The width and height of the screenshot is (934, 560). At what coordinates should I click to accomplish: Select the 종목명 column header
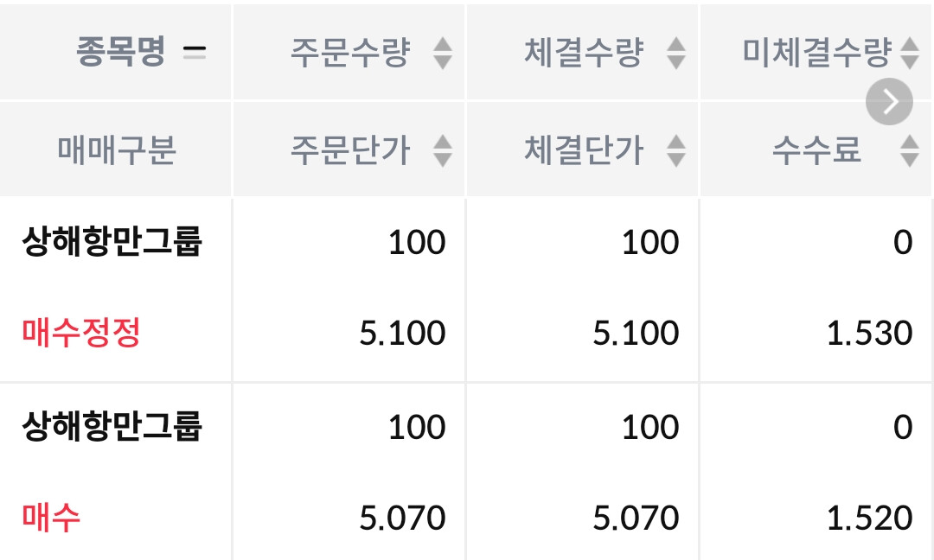pyautogui.click(x=120, y=54)
